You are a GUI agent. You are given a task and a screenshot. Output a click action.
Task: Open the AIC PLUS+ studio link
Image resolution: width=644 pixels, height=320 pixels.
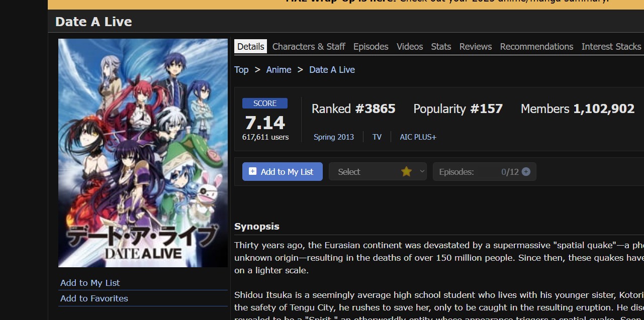[x=418, y=137]
